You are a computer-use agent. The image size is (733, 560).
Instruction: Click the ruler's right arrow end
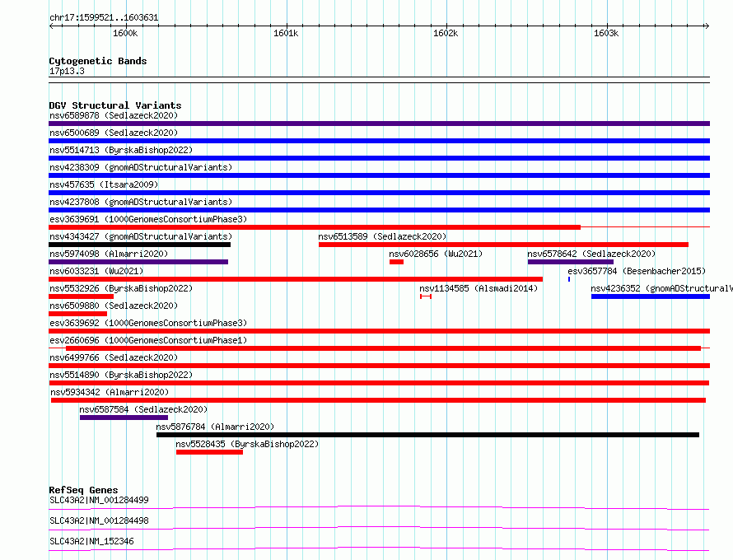707,26
